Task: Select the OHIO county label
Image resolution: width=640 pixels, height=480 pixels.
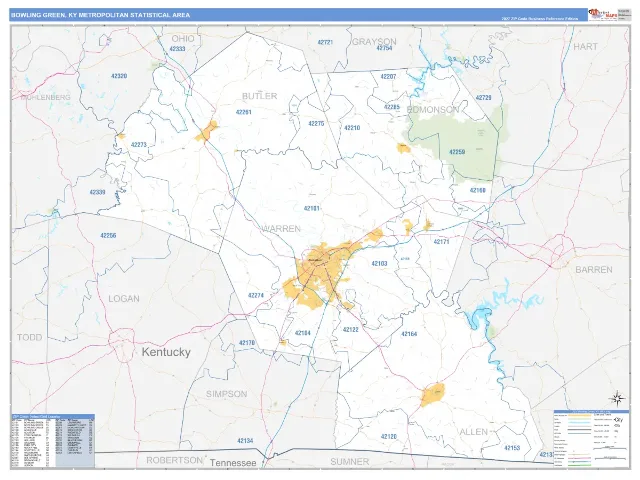Action: click(x=183, y=39)
